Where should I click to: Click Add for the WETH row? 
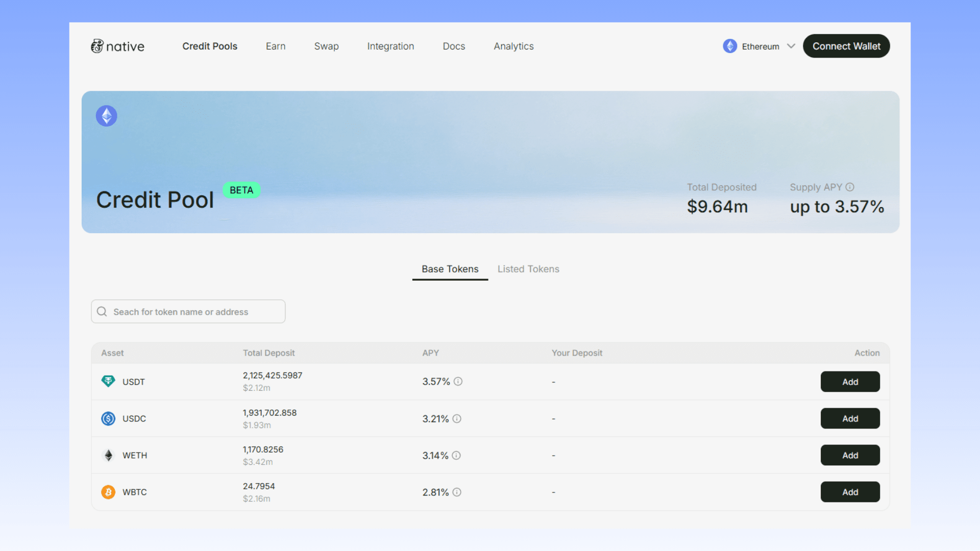click(850, 456)
